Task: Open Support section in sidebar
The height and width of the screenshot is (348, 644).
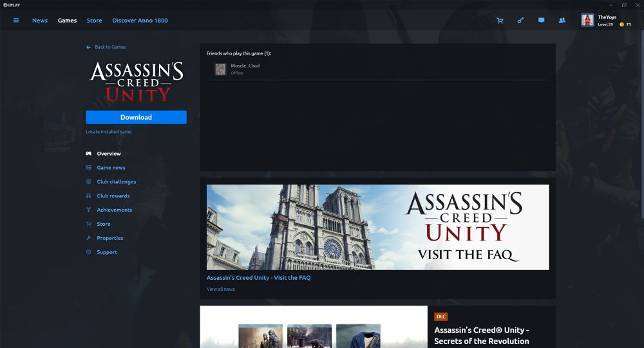Action: pyautogui.click(x=107, y=252)
